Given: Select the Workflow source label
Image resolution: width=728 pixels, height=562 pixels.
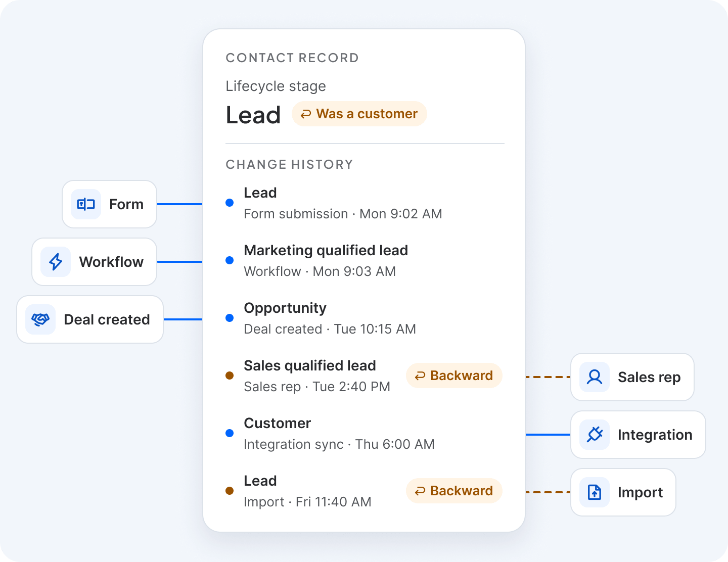Looking at the screenshot, I should coord(111,262).
